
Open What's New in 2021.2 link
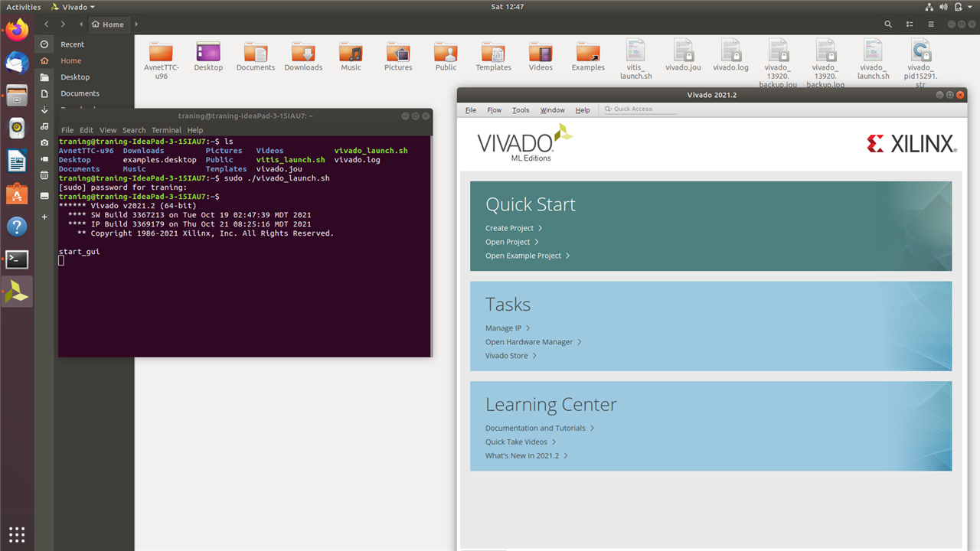(526, 456)
